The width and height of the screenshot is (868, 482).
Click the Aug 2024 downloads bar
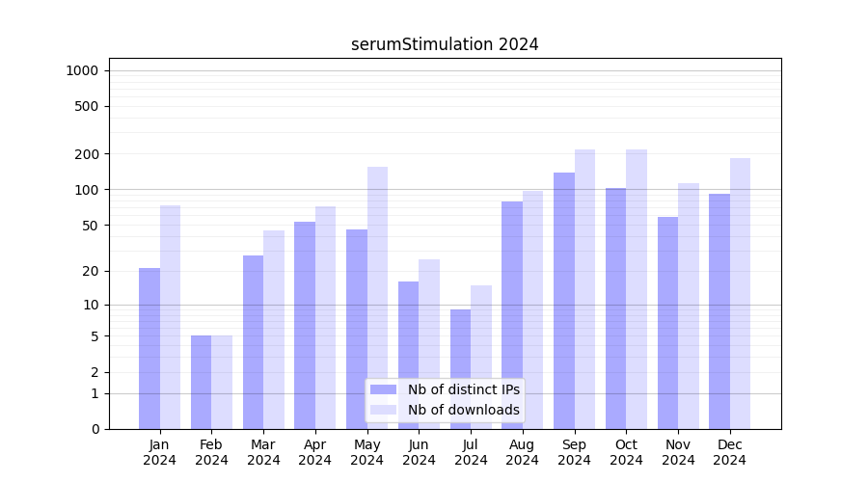(x=532, y=309)
